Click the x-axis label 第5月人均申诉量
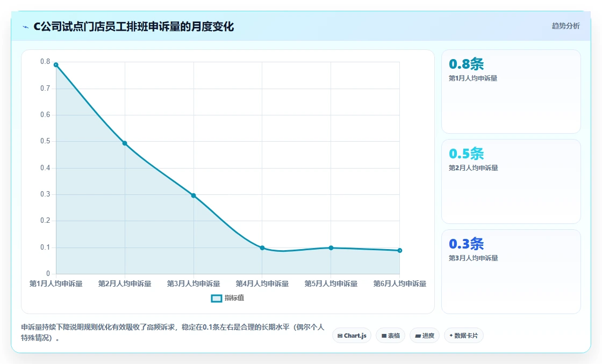 point(331,284)
